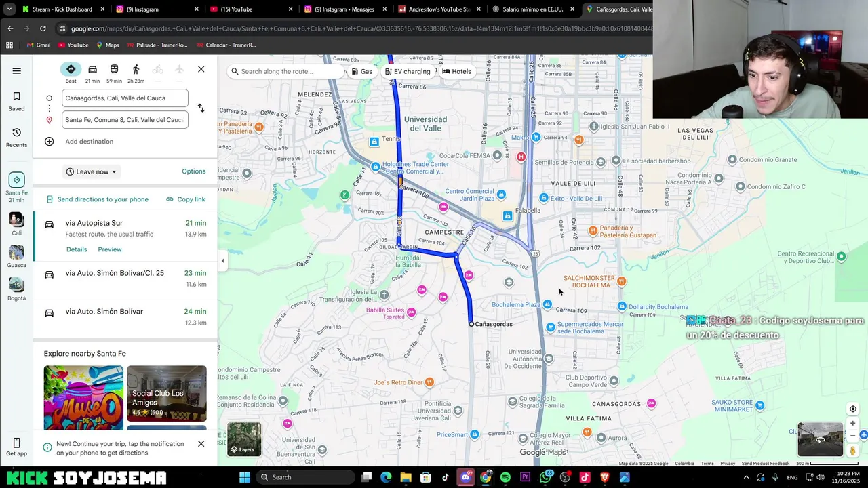Collapse the side panel arrow
Screen dimensions: 868x488
coord(222,260)
